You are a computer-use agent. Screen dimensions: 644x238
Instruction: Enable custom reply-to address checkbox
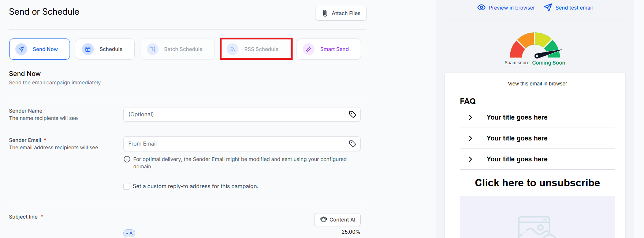[x=127, y=186]
